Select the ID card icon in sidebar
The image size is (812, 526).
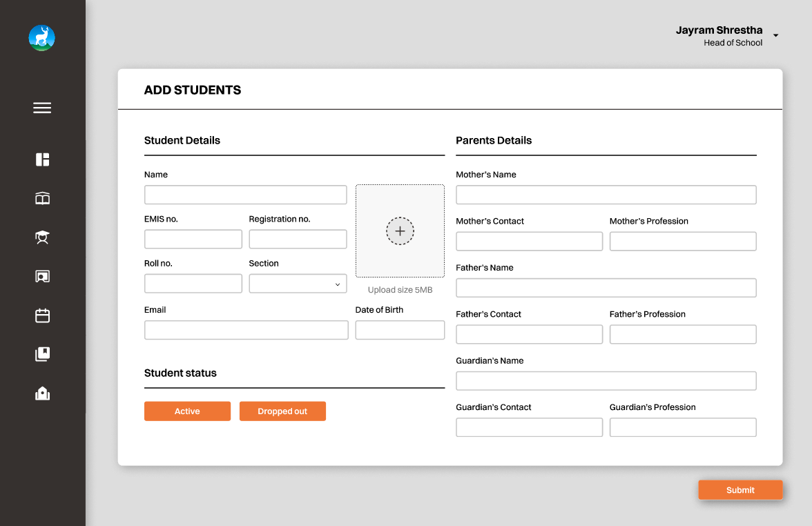point(42,275)
